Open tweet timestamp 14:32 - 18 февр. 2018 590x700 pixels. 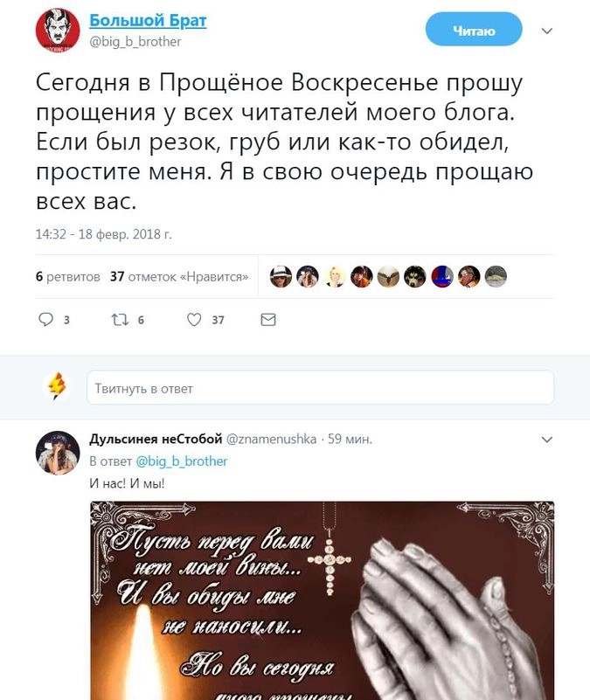point(104,234)
